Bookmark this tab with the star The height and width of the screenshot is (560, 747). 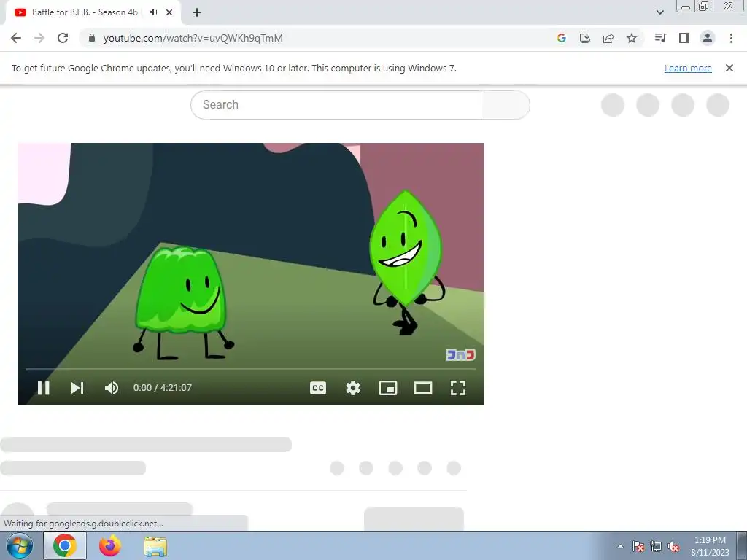[x=632, y=38]
